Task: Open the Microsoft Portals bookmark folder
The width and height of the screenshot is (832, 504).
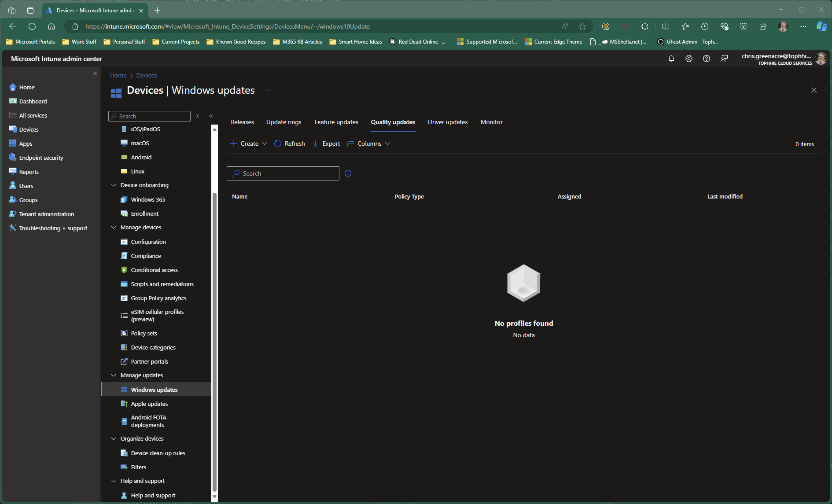Action: pos(30,42)
